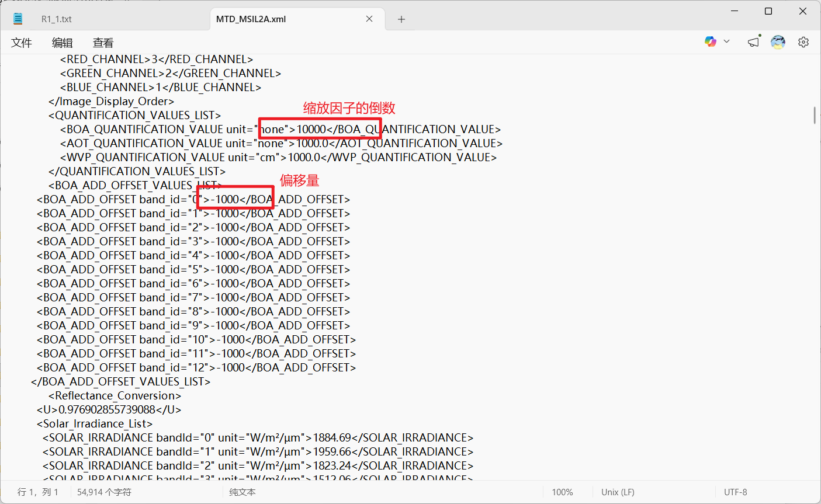
Task: Click the Unix (LF) line ending indicator
Action: tap(618, 492)
